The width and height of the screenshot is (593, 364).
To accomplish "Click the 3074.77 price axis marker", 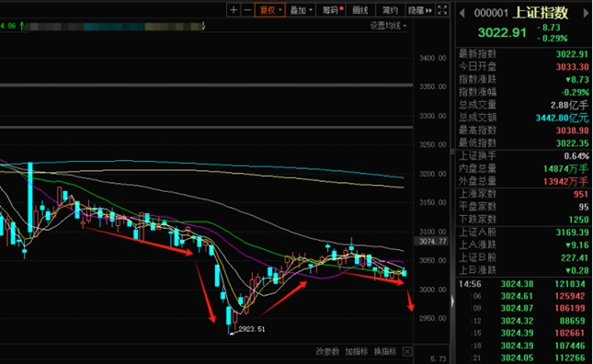I will [x=432, y=241].
